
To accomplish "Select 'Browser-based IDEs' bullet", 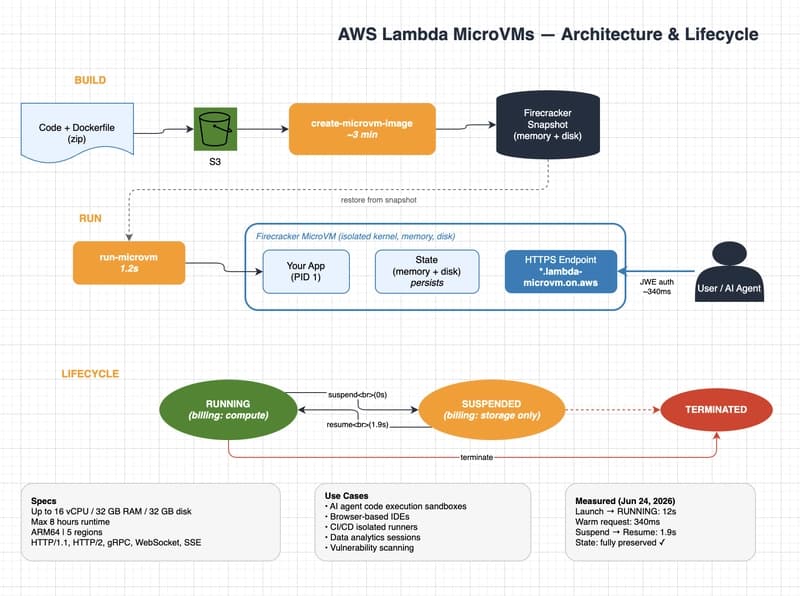I will [x=367, y=516].
